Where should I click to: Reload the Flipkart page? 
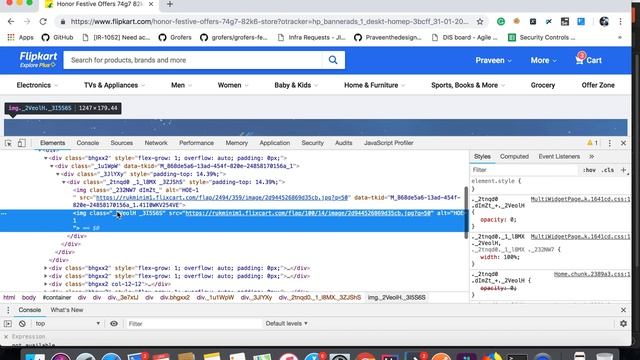[43, 22]
